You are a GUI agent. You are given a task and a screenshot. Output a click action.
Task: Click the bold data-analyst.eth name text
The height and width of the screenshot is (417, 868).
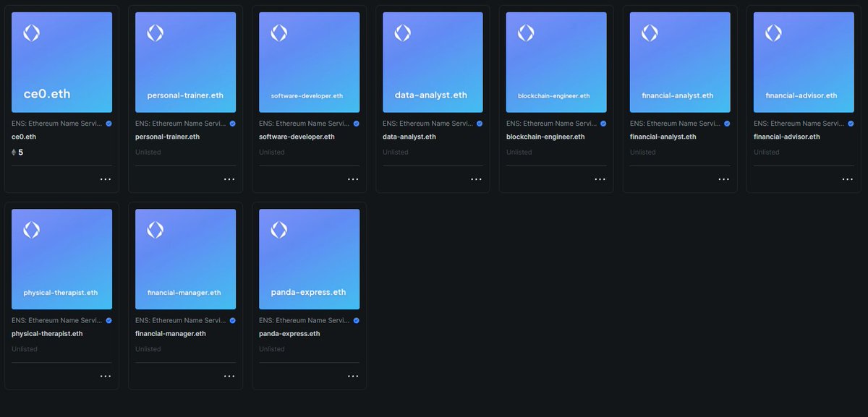pos(409,137)
